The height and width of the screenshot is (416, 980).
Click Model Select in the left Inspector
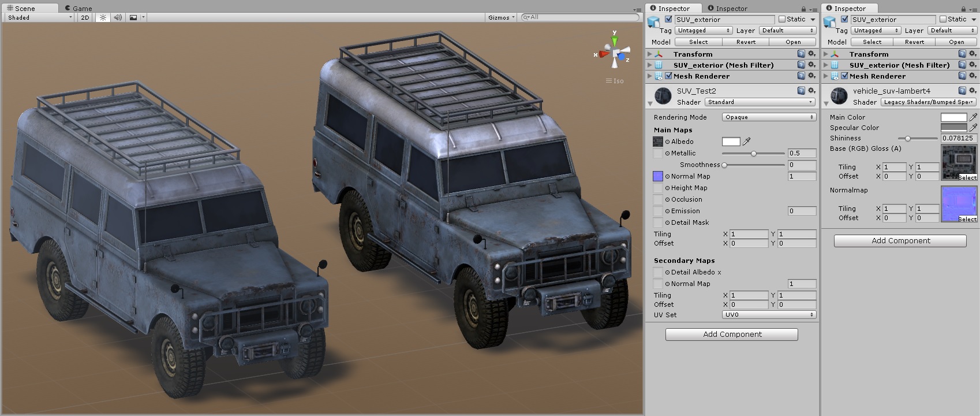pos(698,42)
